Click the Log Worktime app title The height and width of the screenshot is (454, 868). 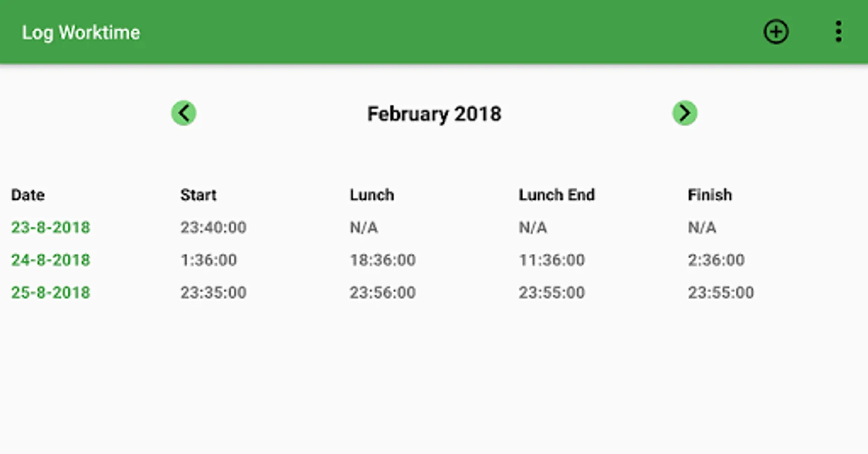click(81, 33)
